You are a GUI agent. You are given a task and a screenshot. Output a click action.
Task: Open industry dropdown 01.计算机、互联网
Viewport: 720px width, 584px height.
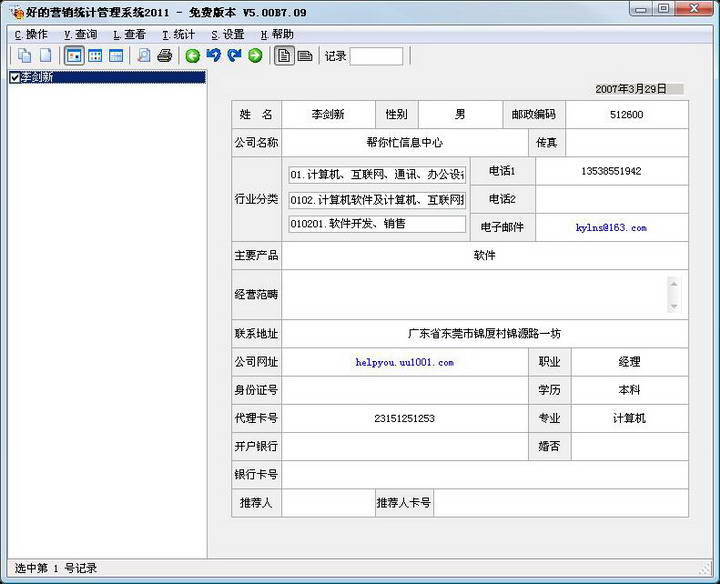[x=377, y=174]
